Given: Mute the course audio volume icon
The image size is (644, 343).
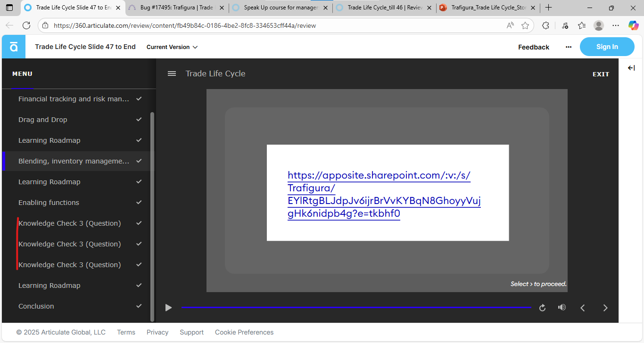Looking at the screenshot, I should click(561, 308).
